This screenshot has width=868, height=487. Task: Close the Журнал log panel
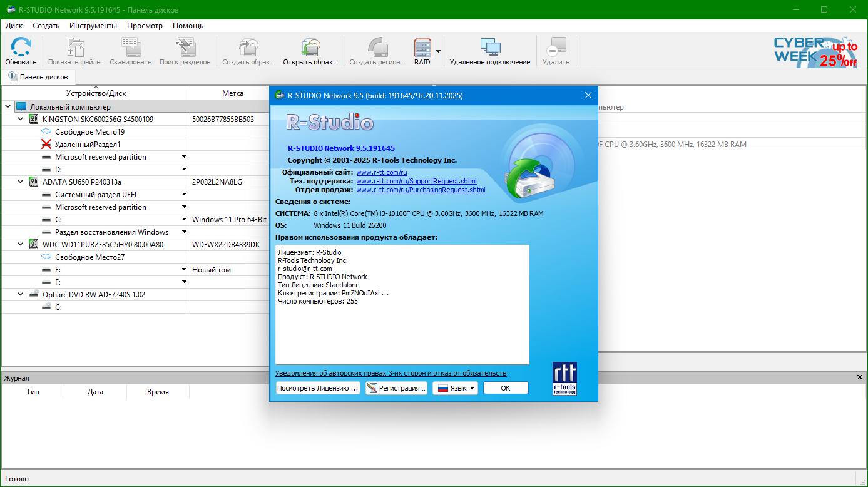point(860,377)
